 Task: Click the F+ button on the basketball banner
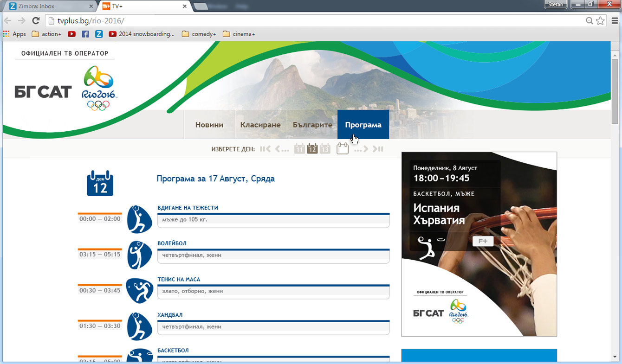(x=483, y=241)
